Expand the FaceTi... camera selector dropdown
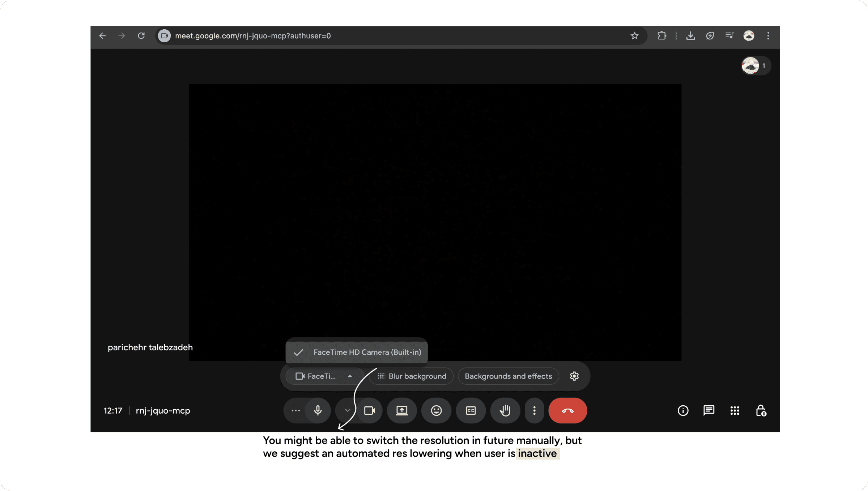Image resolution: width=868 pixels, height=491 pixels. [324, 376]
